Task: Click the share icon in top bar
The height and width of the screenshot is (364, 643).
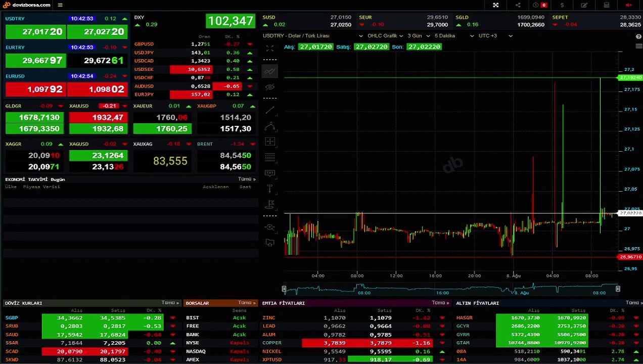Action: [518, 5]
